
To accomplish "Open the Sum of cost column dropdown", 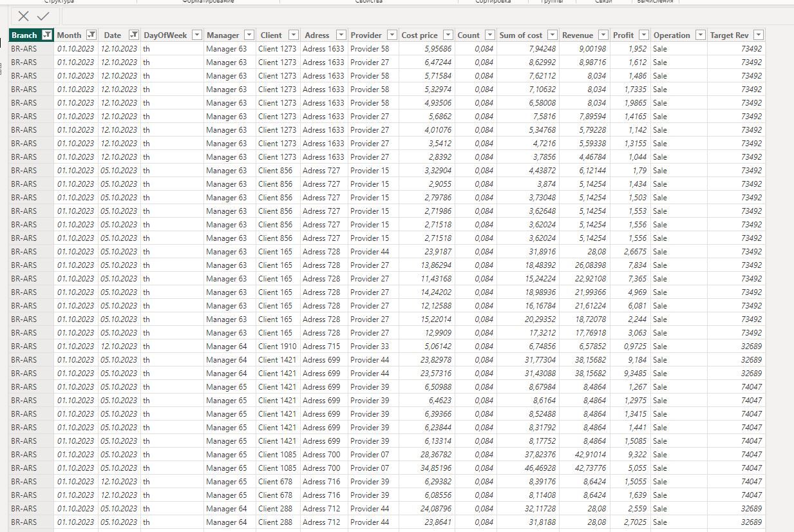I will pos(553,35).
